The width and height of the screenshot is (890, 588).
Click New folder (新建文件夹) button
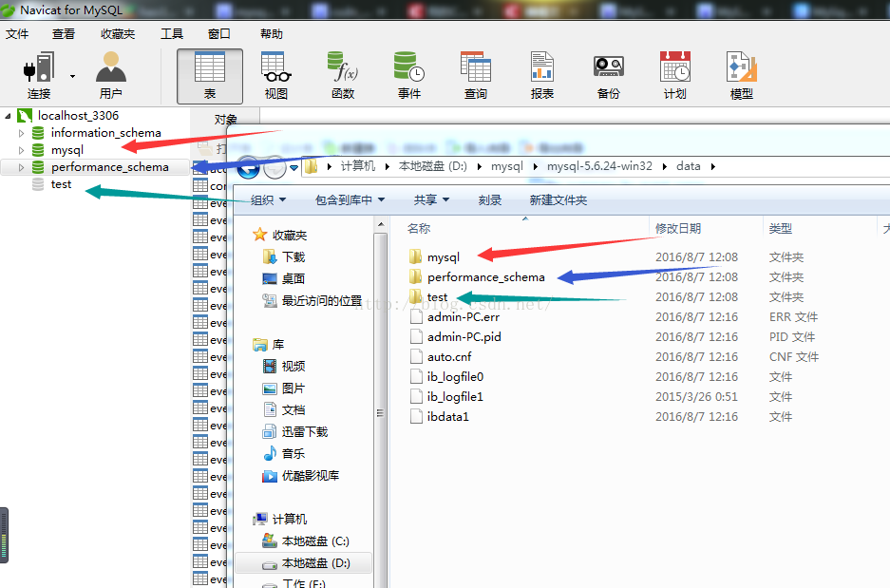coord(558,199)
